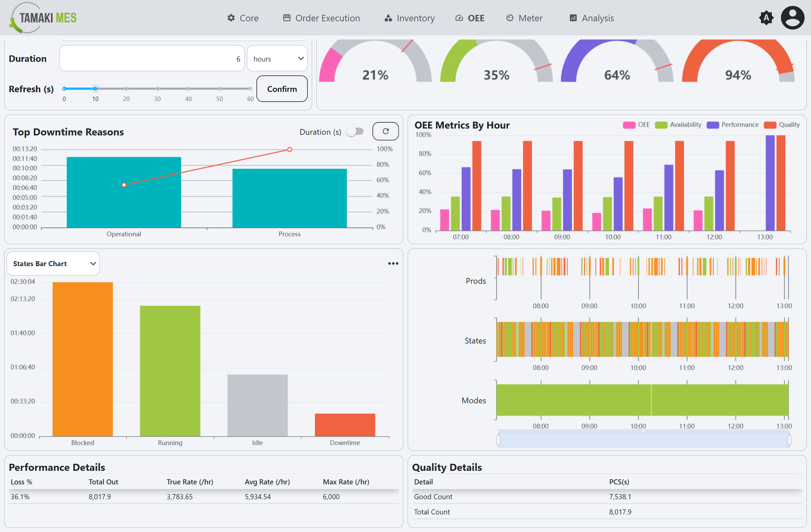Viewport: 811px width, 532px height.
Task: Toggle the Quality legend series
Action: pyautogui.click(x=782, y=125)
